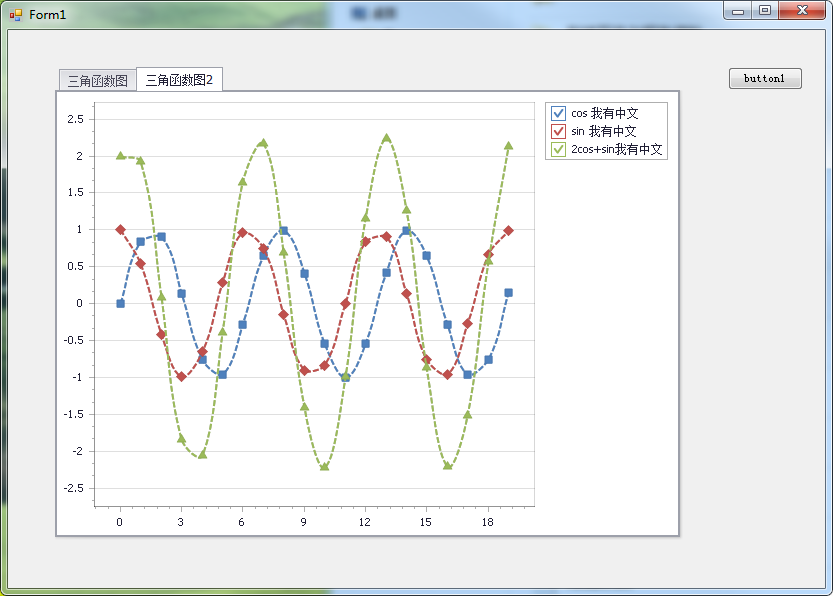The width and height of the screenshot is (833, 596).
Task: Click the y-axis label 2.5
Action: (75, 119)
